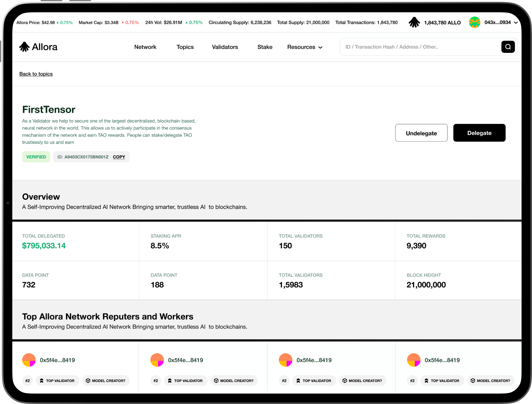The height and width of the screenshot is (404, 532).
Task: Follow the Back to topics link
Action: point(36,74)
